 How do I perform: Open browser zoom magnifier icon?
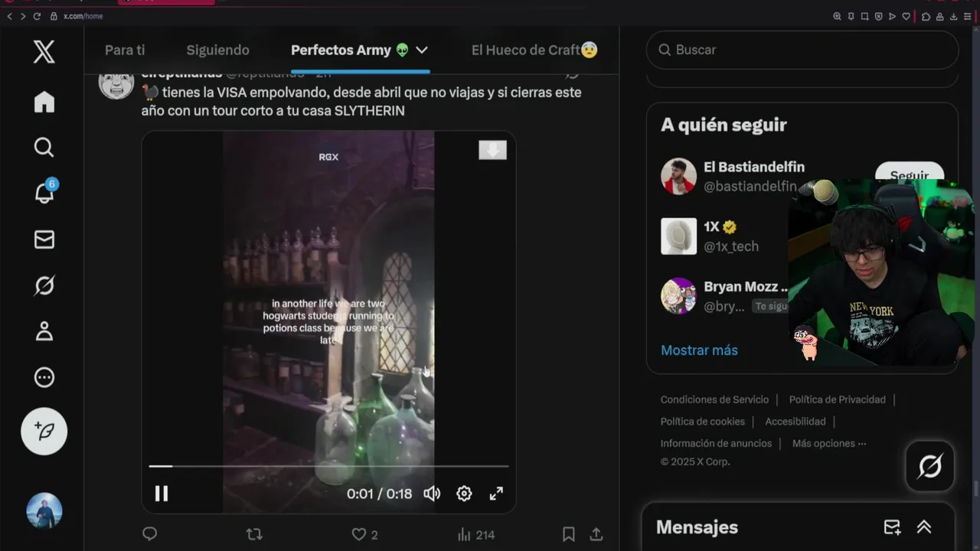[x=838, y=16]
